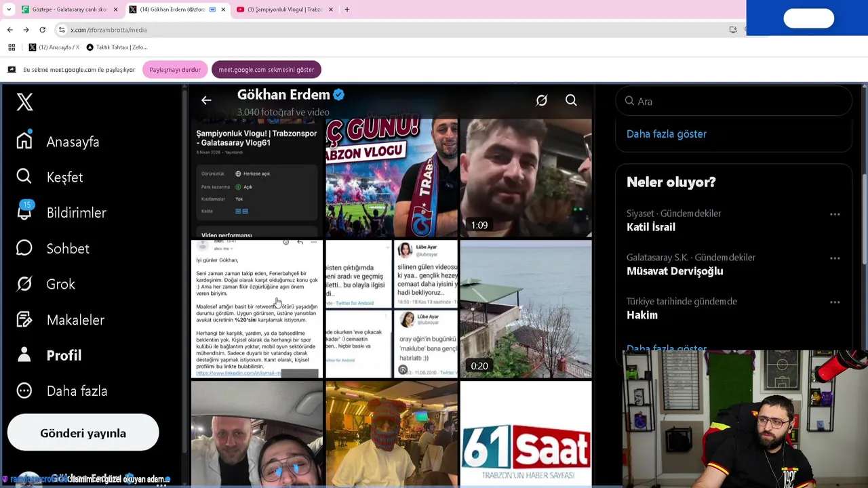Open İyi günler Gökhan email thumbnail
The height and width of the screenshot is (488, 868).
(257, 309)
